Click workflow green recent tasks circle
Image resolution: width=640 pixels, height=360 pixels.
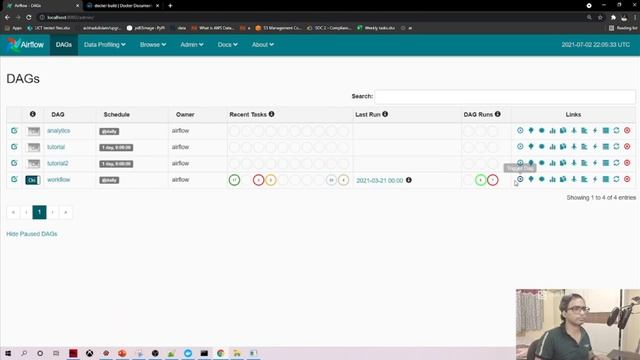coord(234,180)
